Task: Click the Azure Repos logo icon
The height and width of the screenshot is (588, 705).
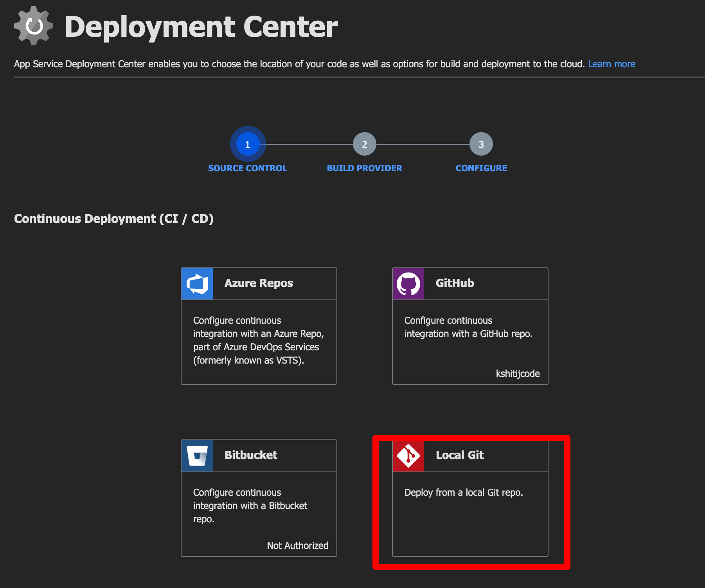Action: pyautogui.click(x=197, y=284)
